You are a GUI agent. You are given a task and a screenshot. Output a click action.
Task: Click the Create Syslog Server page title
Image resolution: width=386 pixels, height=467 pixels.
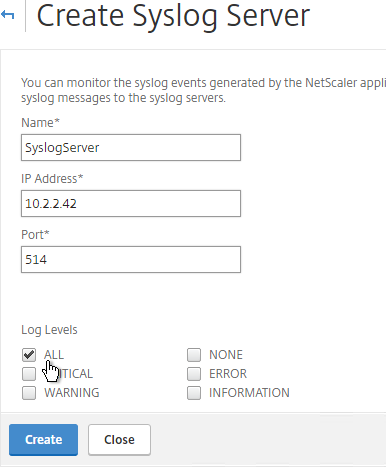173,16
